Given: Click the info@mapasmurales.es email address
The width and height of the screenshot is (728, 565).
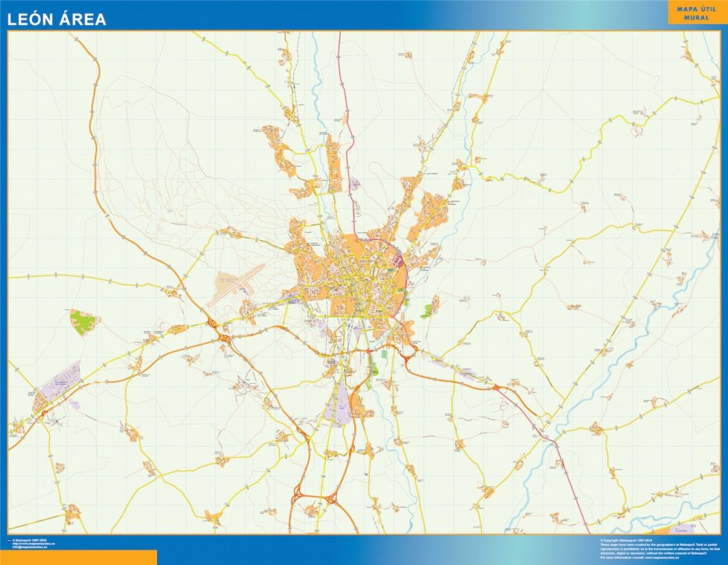Looking at the screenshot, I should tap(29, 546).
